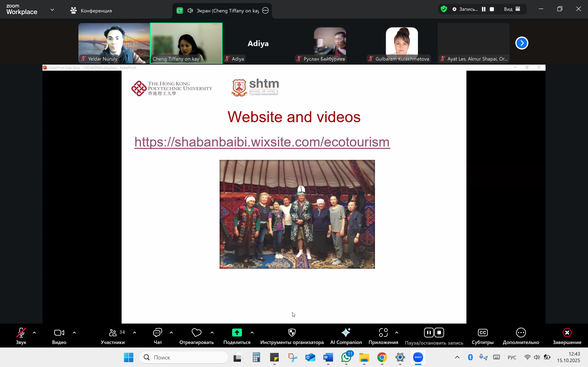Show next participants with blue arrow
The width and height of the screenshot is (588, 367).
point(522,43)
